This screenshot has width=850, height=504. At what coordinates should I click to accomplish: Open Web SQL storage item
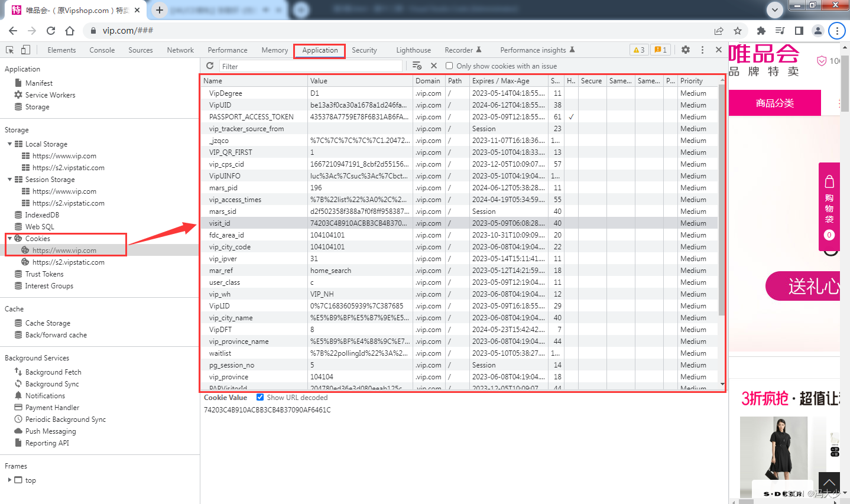pos(40,226)
